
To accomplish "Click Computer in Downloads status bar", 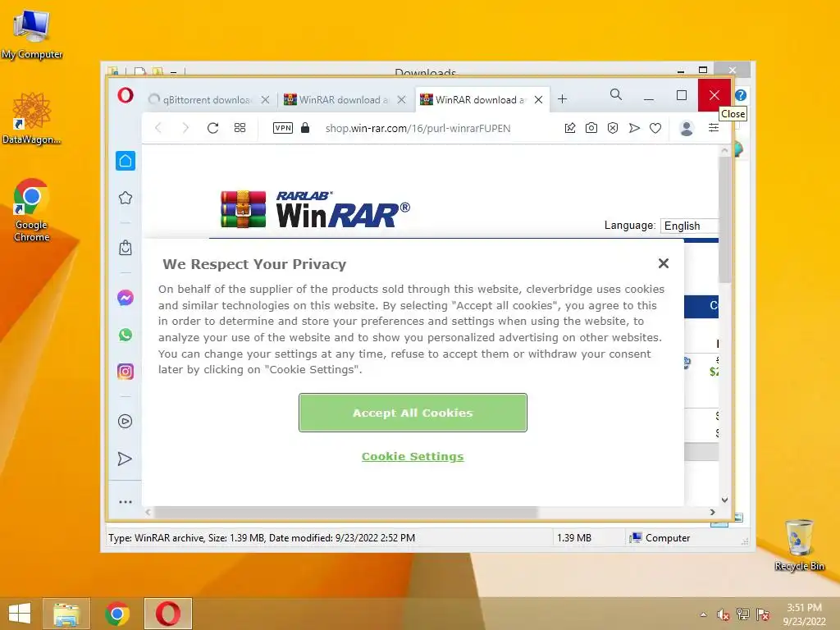I will click(660, 538).
